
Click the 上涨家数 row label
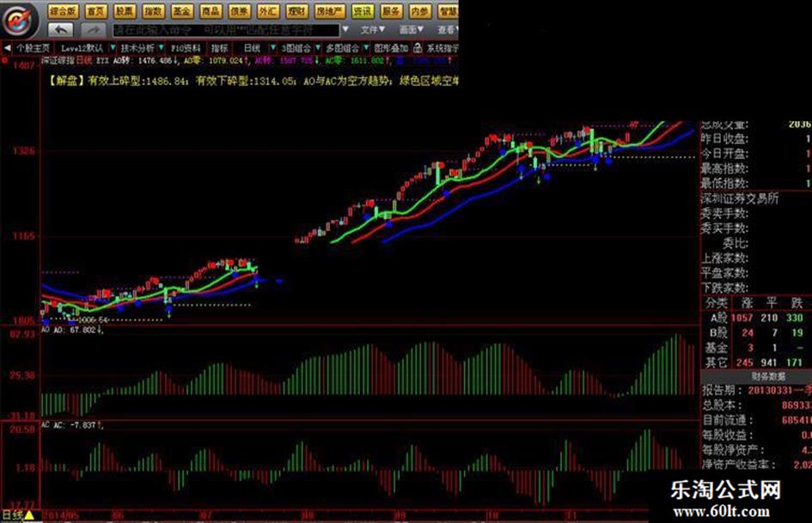[725, 258]
